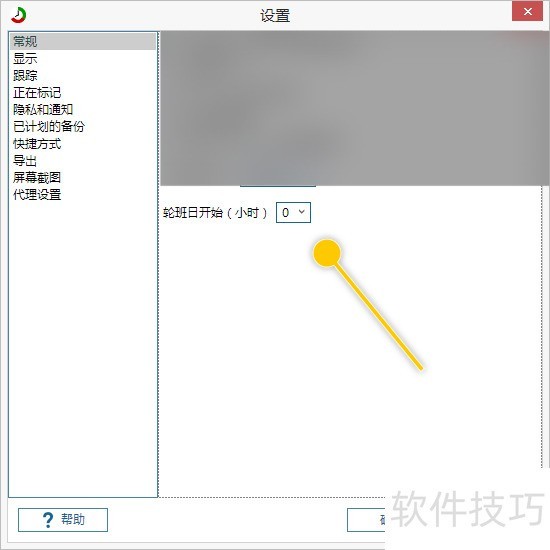
Task: Click the question mark help icon
Action: click(48, 519)
